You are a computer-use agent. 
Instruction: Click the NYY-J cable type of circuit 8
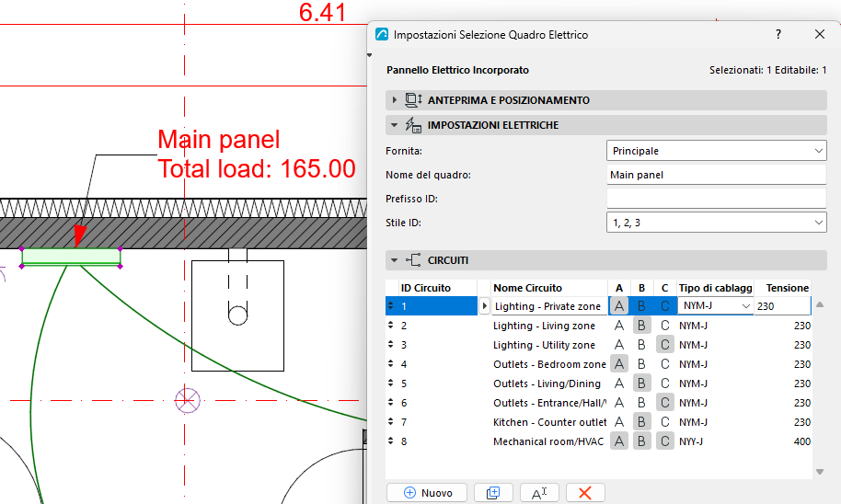tap(691, 441)
